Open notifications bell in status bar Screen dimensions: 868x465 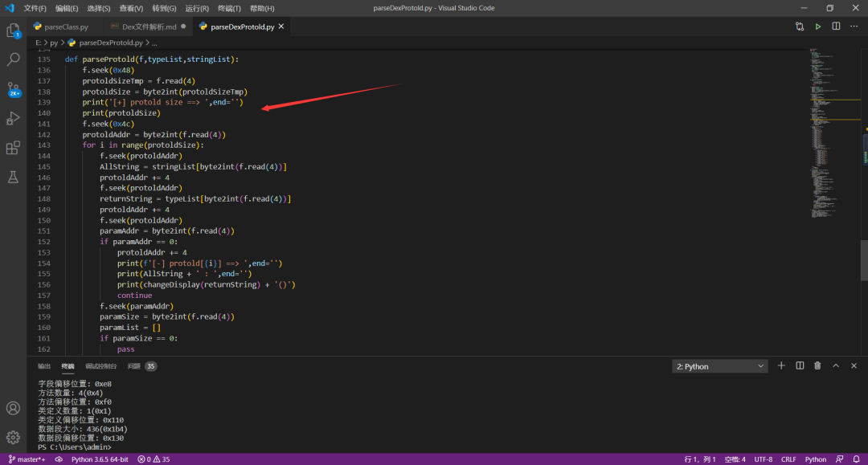click(x=857, y=459)
